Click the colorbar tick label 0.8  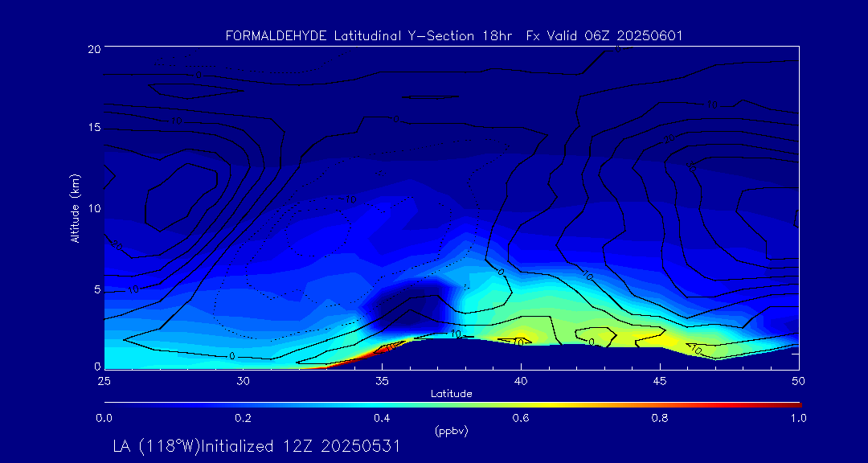click(660, 418)
